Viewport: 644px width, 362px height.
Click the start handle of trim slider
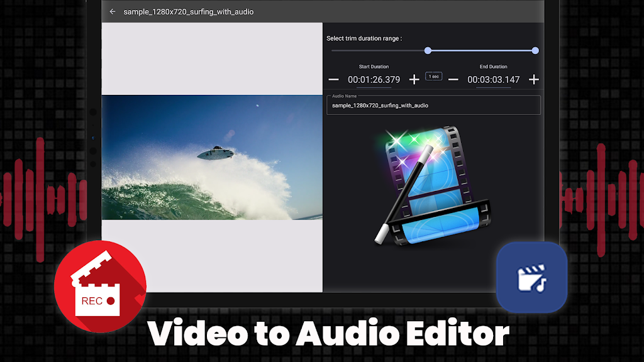click(x=428, y=51)
